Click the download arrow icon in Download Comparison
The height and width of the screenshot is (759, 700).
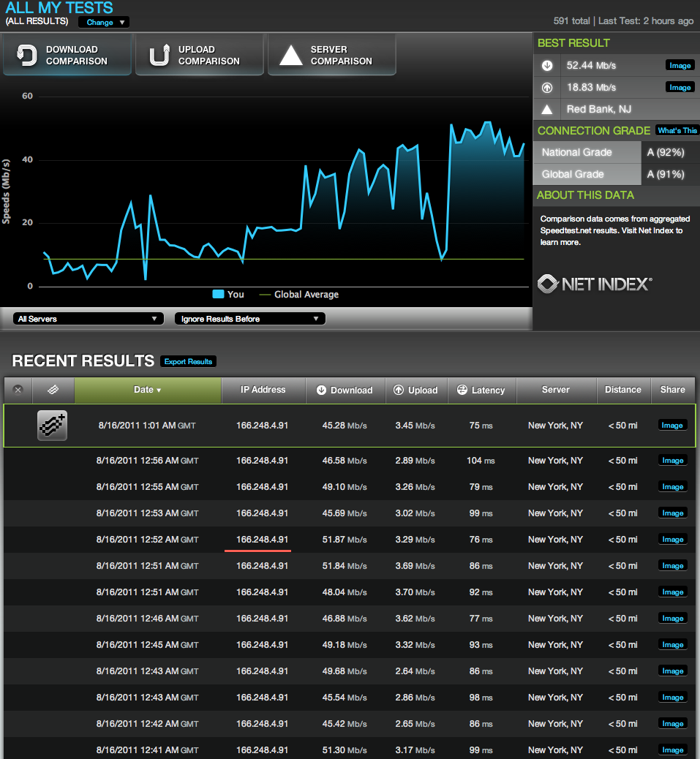26,55
